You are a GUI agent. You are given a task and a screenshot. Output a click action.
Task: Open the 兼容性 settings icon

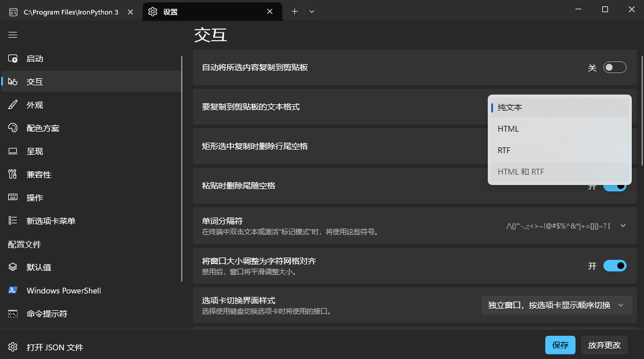pyautogui.click(x=13, y=175)
